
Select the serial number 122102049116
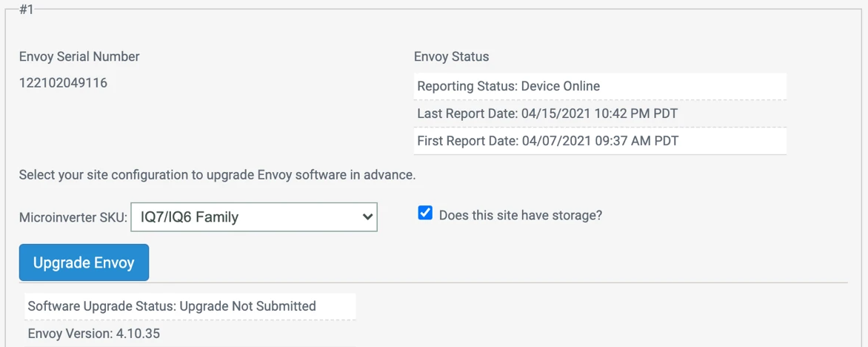63,83
